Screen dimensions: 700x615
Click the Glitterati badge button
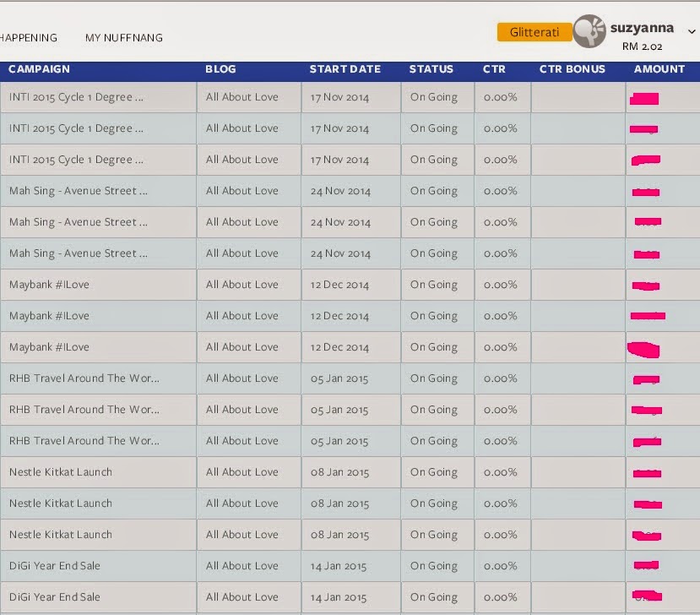coord(534,32)
